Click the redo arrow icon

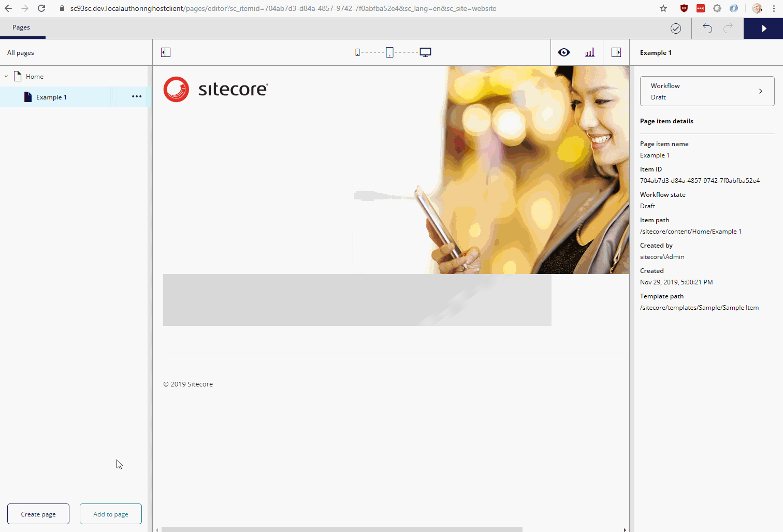pos(728,28)
